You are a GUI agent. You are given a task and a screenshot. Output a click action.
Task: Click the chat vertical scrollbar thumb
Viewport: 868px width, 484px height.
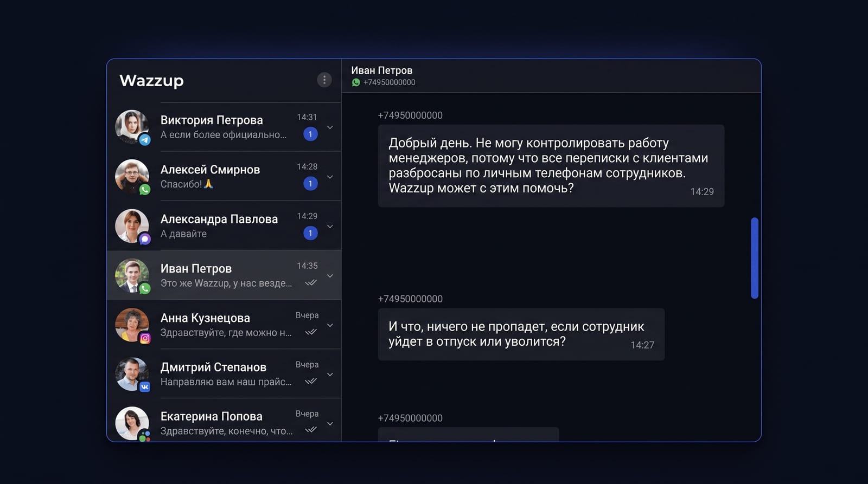(755, 258)
